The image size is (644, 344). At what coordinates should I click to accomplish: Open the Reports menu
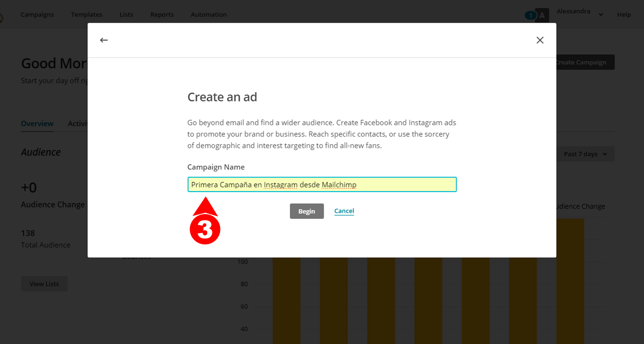click(162, 15)
